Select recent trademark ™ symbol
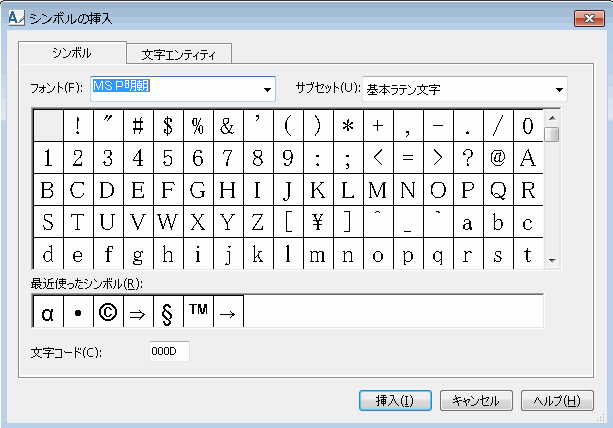The width and height of the screenshot is (613, 428). [198, 312]
